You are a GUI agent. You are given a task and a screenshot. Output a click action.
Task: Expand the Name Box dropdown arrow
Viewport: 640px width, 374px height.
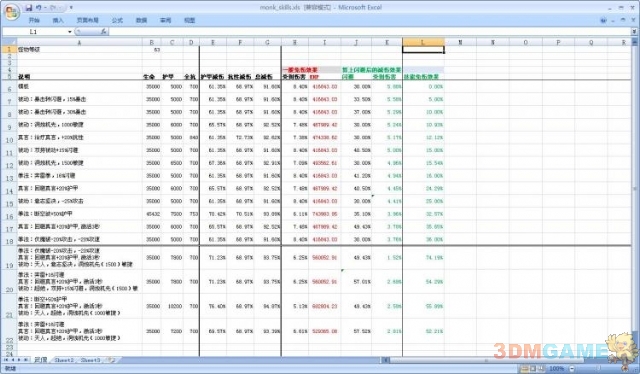click(x=70, y=31)
